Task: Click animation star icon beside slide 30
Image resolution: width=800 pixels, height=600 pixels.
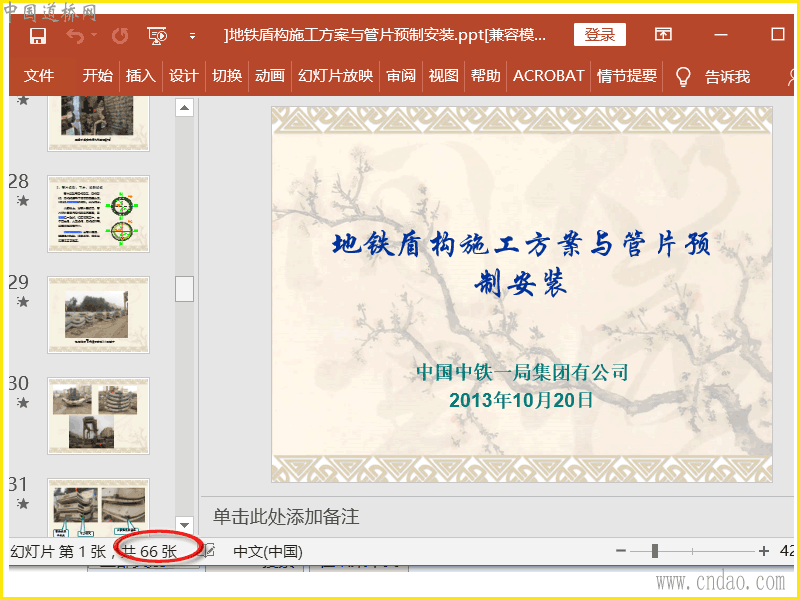Action: [x=22, y=403]
